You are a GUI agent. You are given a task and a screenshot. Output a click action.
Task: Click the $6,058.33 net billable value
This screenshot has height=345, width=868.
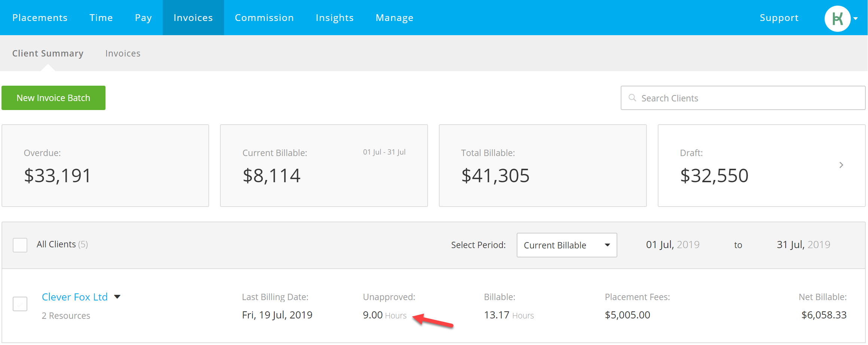pos(824,315)
